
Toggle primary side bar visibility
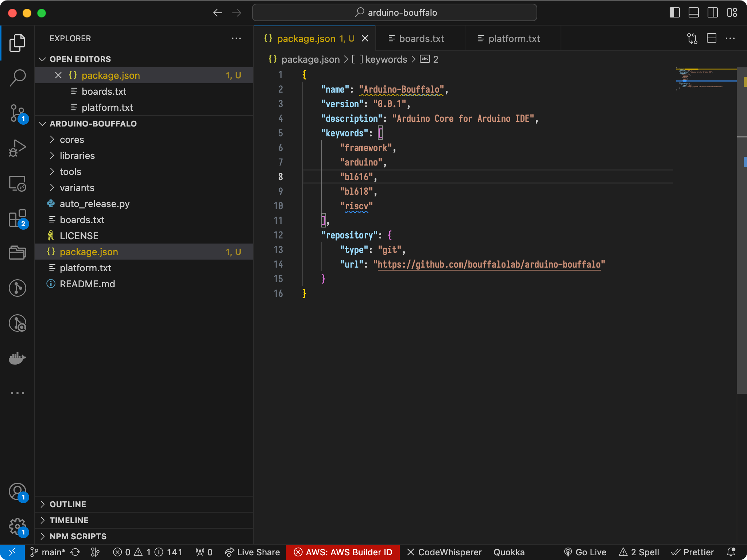[x=675, y=13]
